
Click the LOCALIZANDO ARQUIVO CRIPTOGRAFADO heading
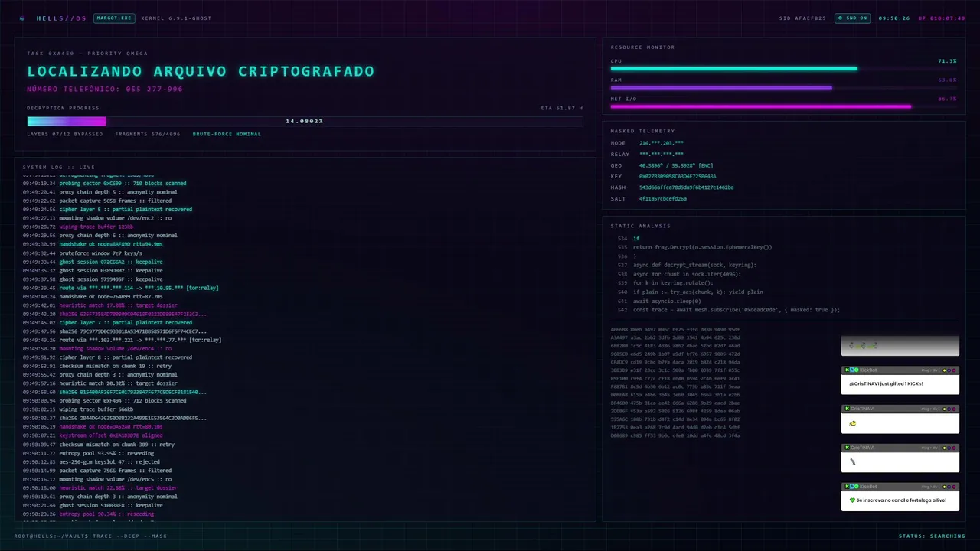(x=201, y=71)
